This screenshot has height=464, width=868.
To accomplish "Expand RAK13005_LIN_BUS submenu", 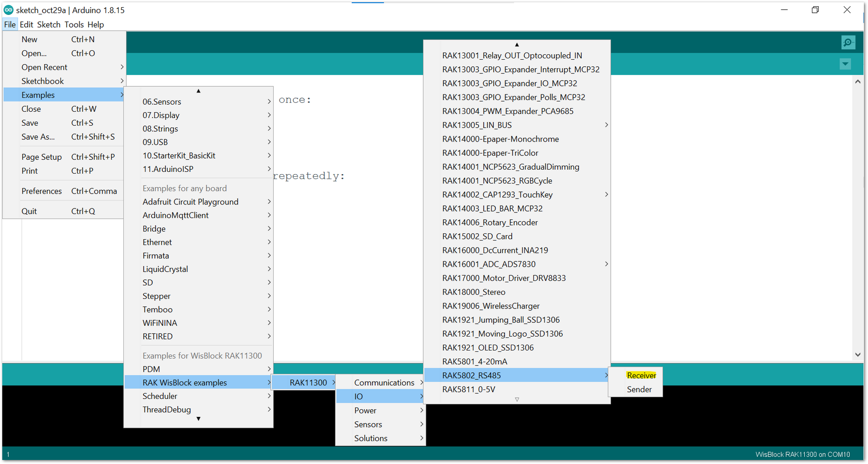I will click(517, 125).
